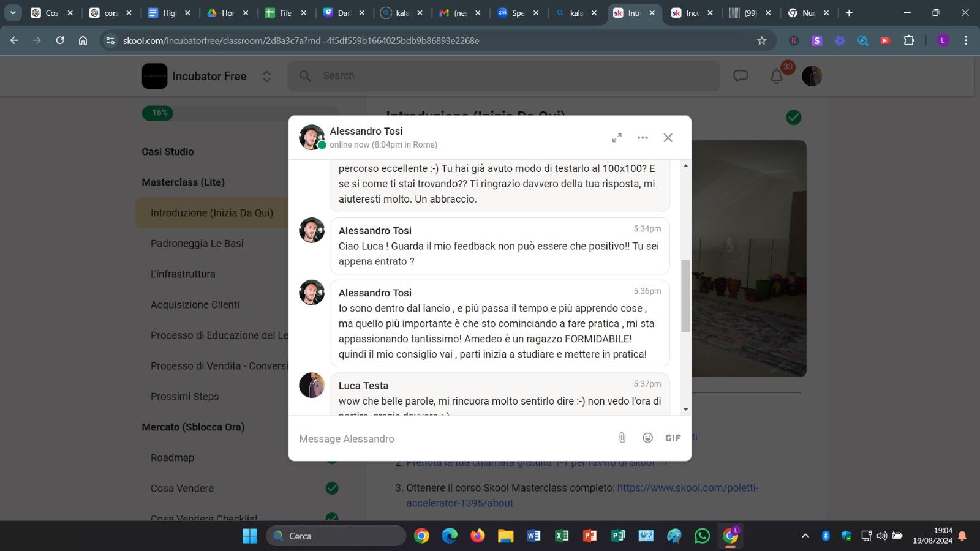Open the Chrome extensions puzzle icon

(909, 40)
